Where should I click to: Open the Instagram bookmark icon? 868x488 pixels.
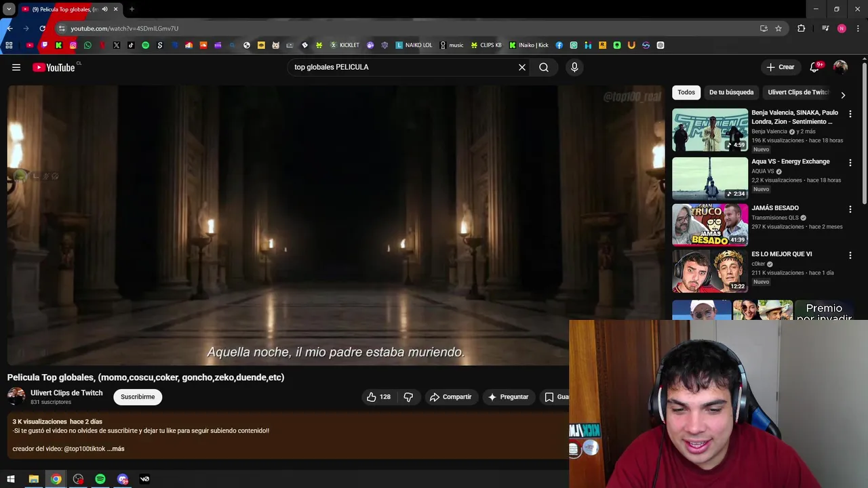tap(73, 45)
